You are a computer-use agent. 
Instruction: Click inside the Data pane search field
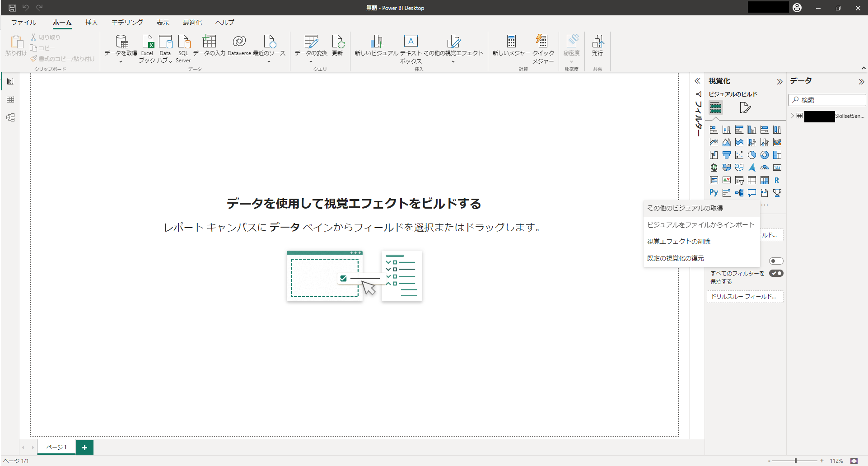click(x=826, y=100)
